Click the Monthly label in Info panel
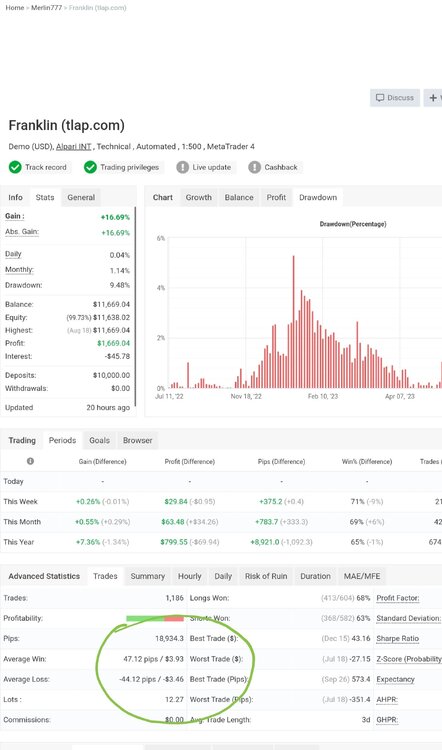Viewport: 442px width, 750px height. (x=19, y=270)
